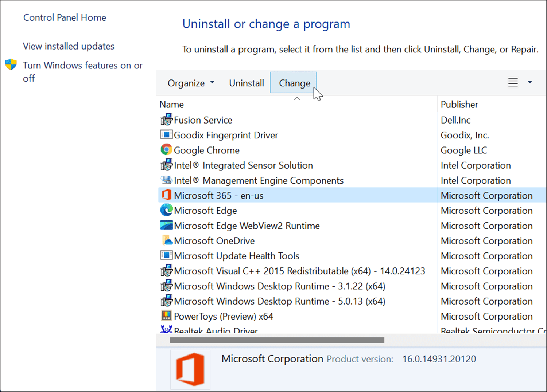This screenshot has width=547, height=392.
Task: Open View installed updates link
Action: coord(69,46)
